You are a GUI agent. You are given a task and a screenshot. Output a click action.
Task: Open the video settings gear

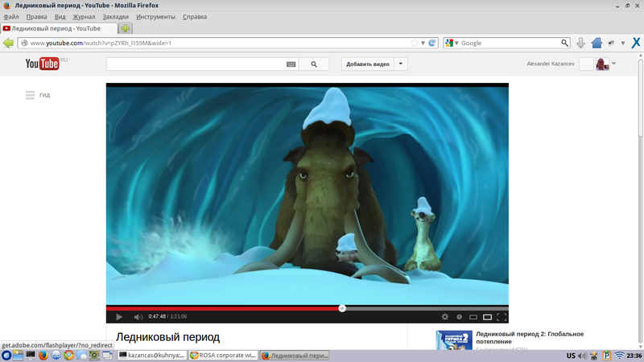pyautogui.click(x=445, y=317)
